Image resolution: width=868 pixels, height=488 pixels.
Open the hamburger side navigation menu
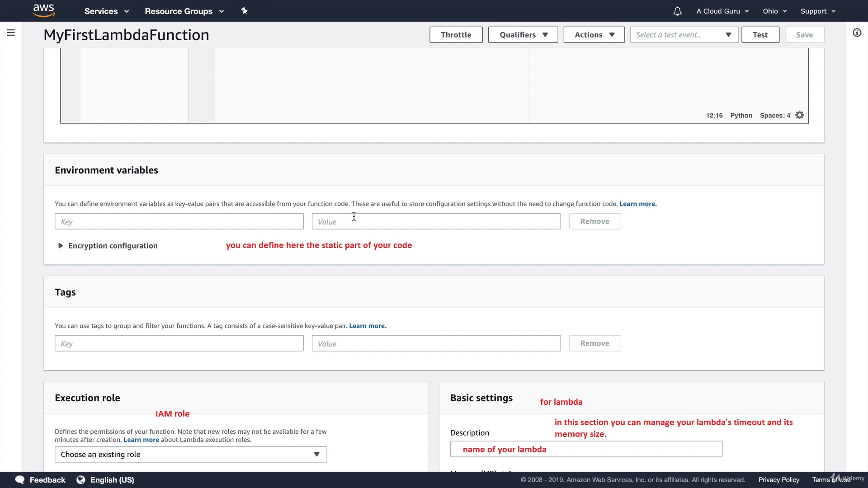pos(11,33)
